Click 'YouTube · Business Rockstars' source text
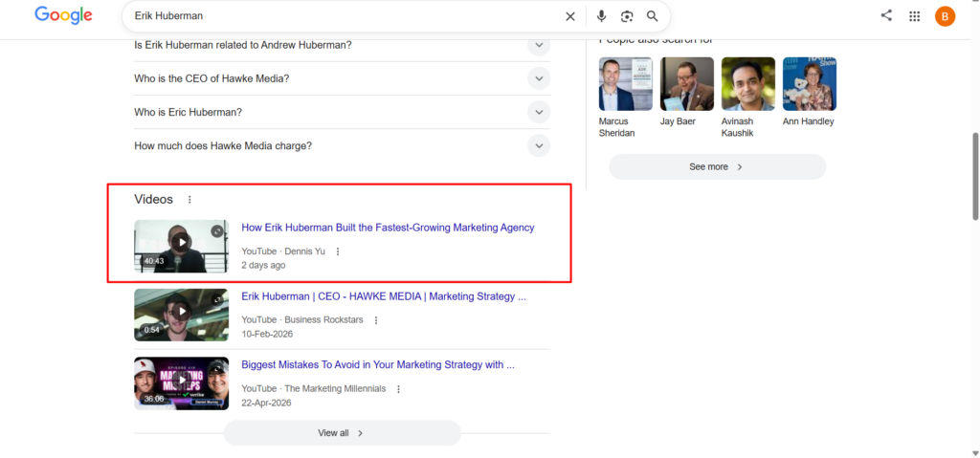The image size is (980, 458). click(x=302, y=320)
